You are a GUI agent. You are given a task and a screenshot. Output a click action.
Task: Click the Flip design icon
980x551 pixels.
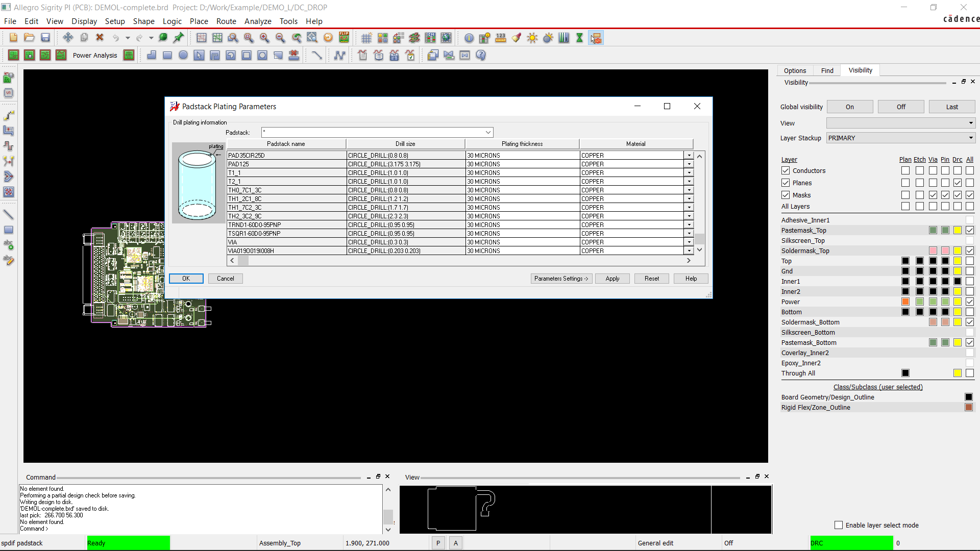point(344,38)
